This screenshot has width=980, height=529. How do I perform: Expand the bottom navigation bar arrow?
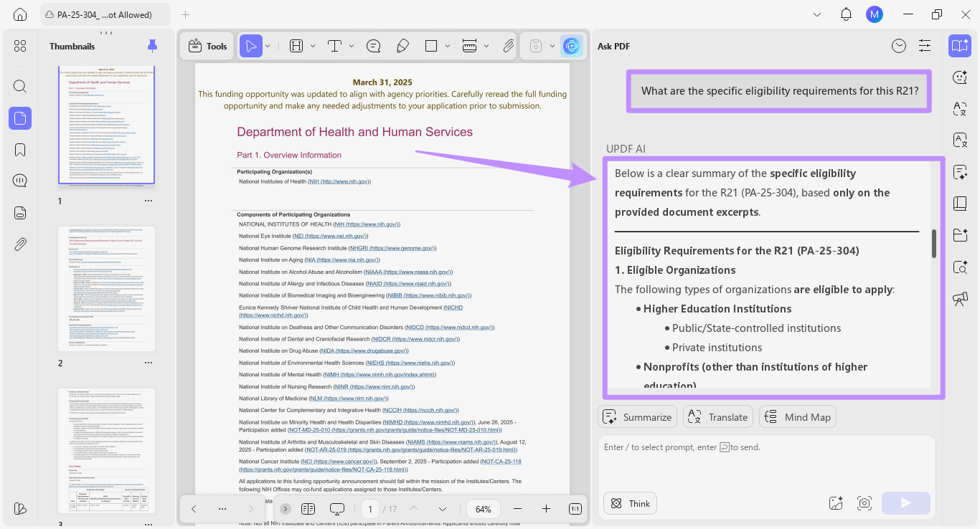(286, 509)
